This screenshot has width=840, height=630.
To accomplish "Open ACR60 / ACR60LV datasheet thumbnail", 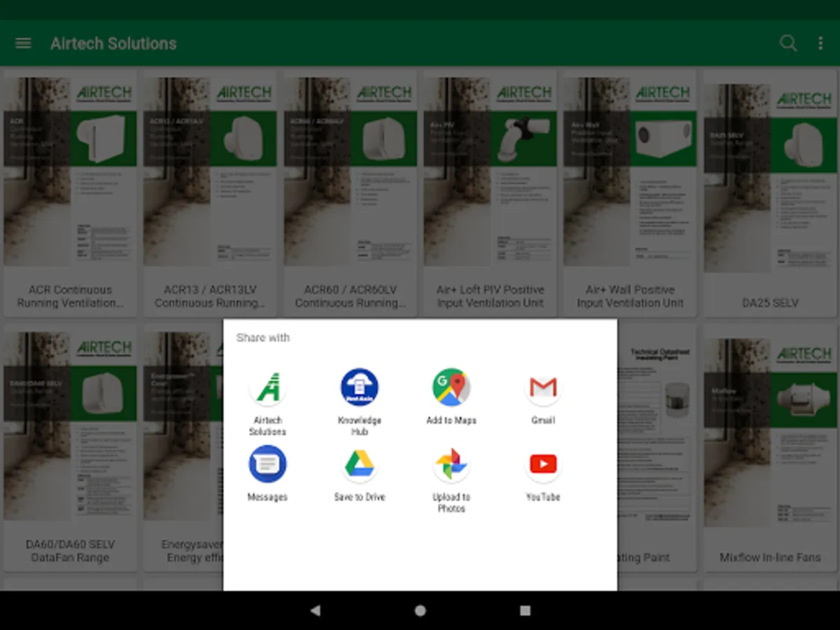I will [350, 171].
